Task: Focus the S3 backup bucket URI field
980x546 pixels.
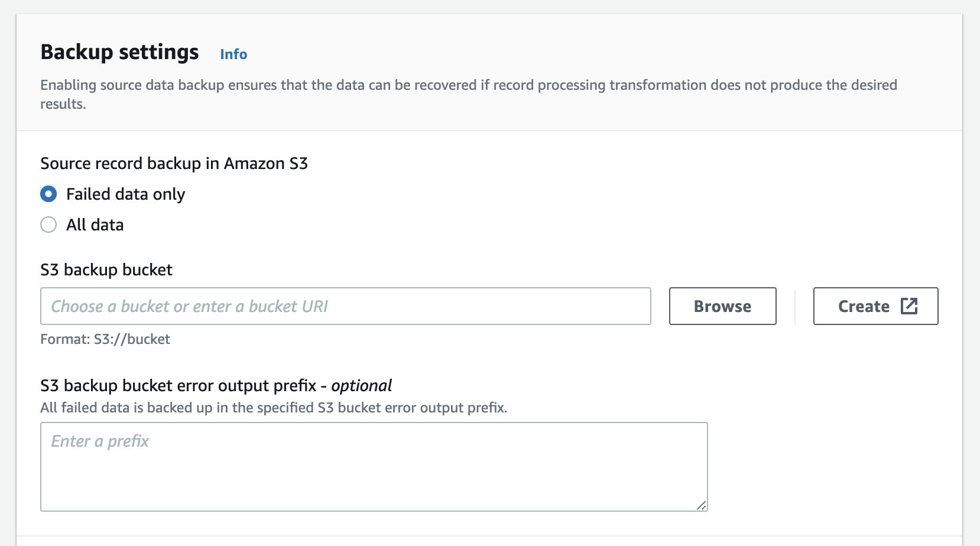Action: click(x=345, y=306)
